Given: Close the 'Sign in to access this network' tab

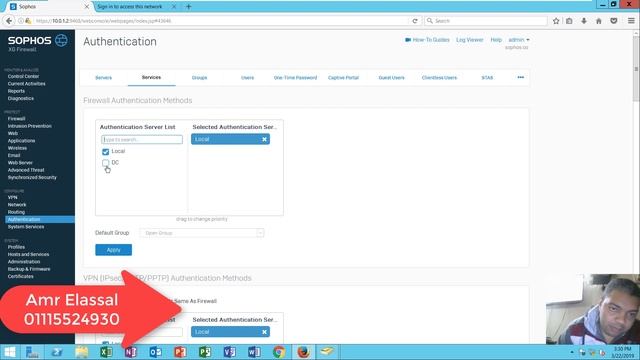Looking at the screenshot, I should pos(174,7).
